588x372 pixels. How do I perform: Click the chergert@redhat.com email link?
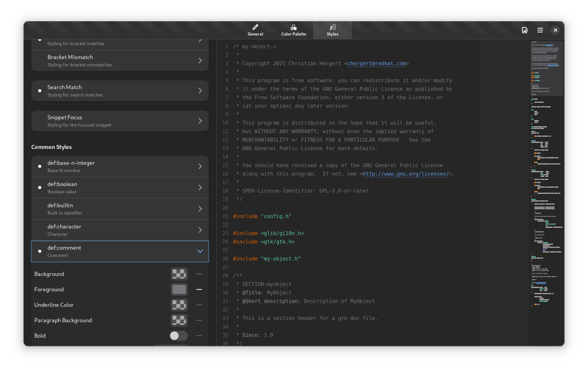point(376,64)
